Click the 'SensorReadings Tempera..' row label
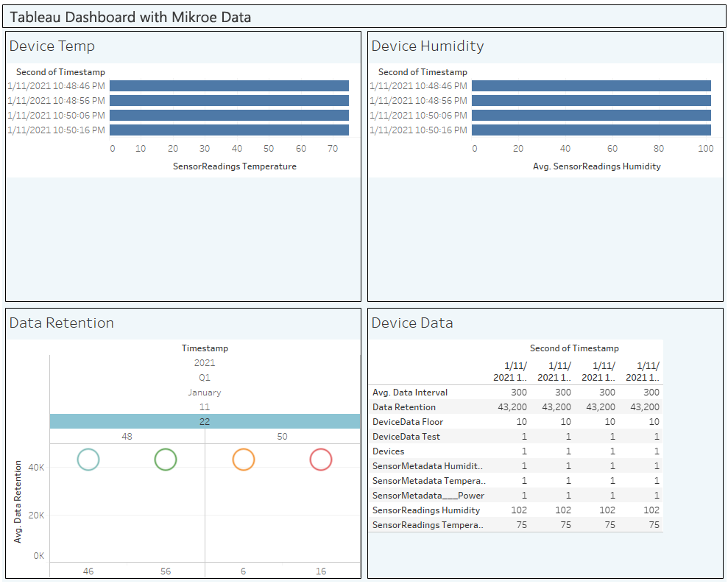728x584 pixels. click(x=428, y=525)
